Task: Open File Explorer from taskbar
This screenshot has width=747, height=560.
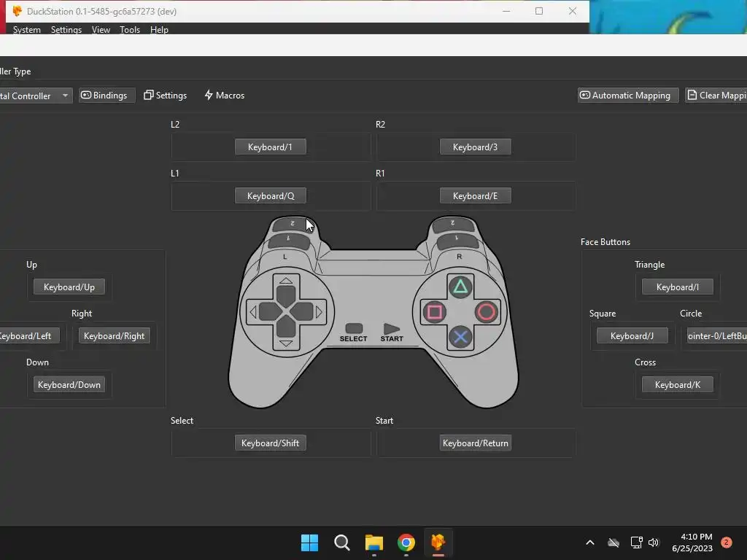Action: (x=374, y=542)
